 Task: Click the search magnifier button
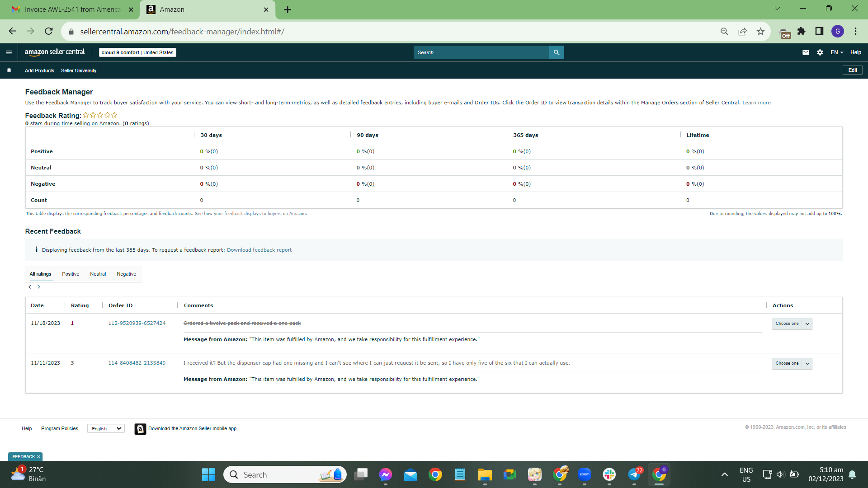[557, 52]
